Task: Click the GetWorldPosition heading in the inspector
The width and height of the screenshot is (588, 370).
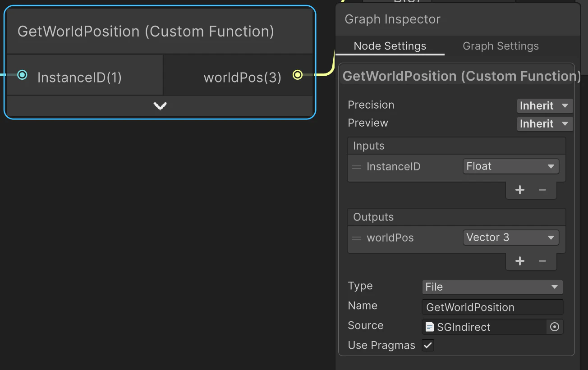Action: point(462,76)
